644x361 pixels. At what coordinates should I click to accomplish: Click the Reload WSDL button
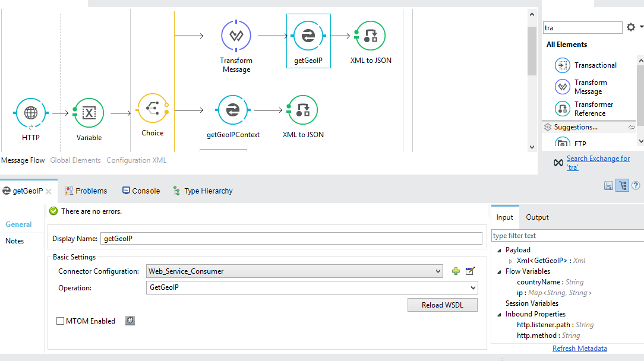pos(442,305)
